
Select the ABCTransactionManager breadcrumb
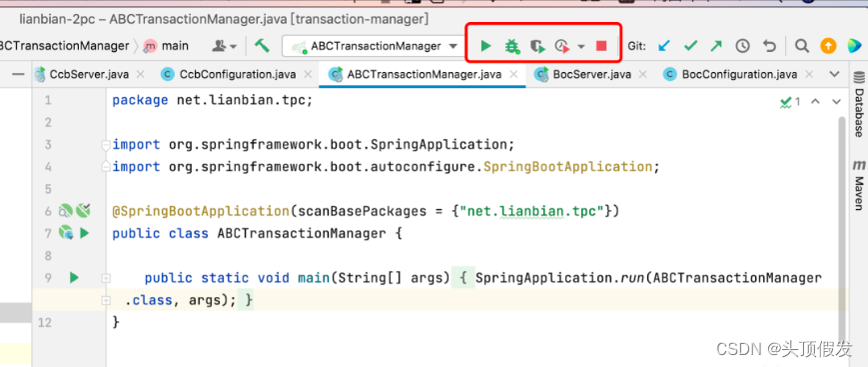point(64,46)
